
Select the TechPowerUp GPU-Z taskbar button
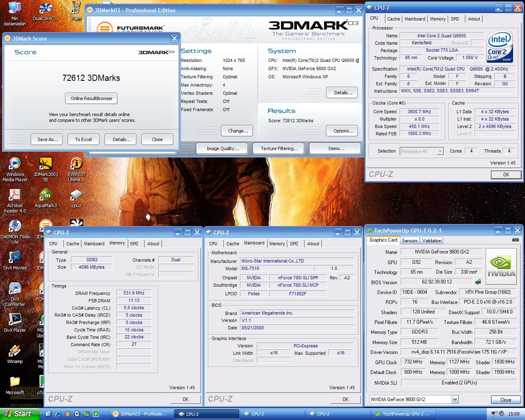403,414
